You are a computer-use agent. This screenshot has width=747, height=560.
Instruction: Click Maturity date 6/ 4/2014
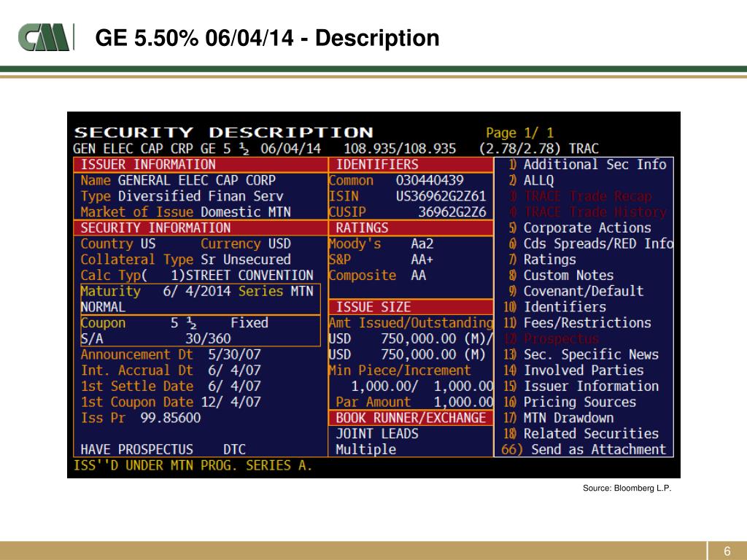point(197,291)
